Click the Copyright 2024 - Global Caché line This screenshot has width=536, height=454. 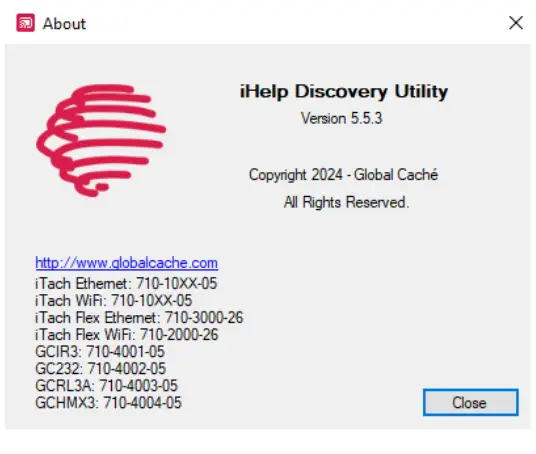[343, 175]
